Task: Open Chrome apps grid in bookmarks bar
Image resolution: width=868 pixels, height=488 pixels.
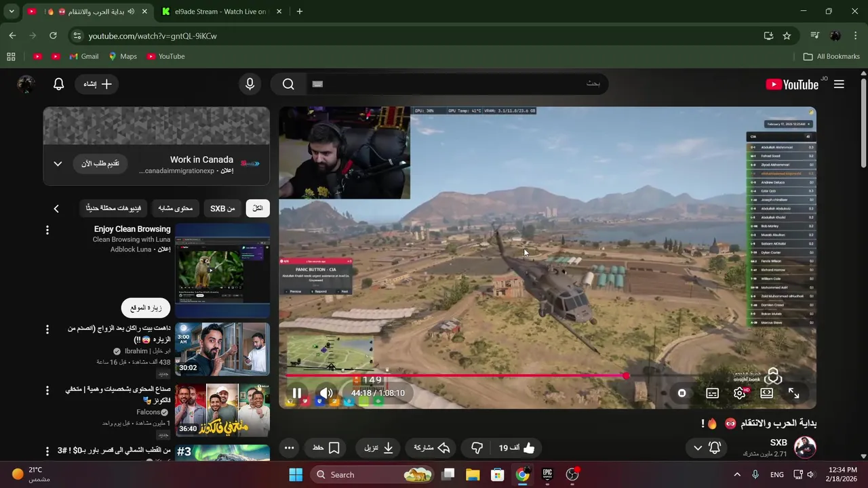Action: [x=11, y=56]
